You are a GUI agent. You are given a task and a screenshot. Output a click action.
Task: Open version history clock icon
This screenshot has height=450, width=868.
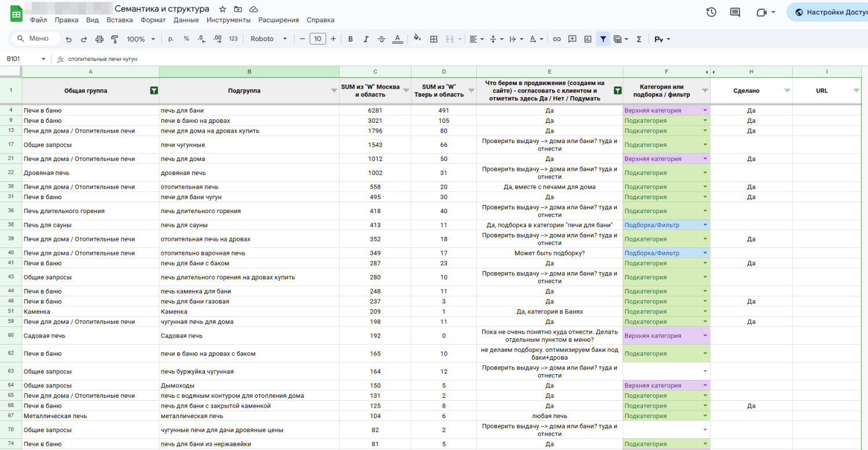pyautogui.click(x=711, y=12)
